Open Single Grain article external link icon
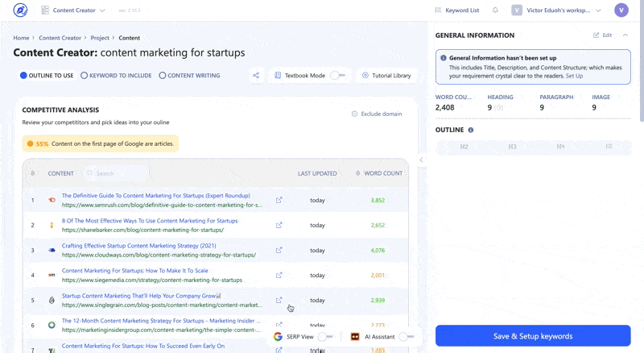 coord(279,300)
